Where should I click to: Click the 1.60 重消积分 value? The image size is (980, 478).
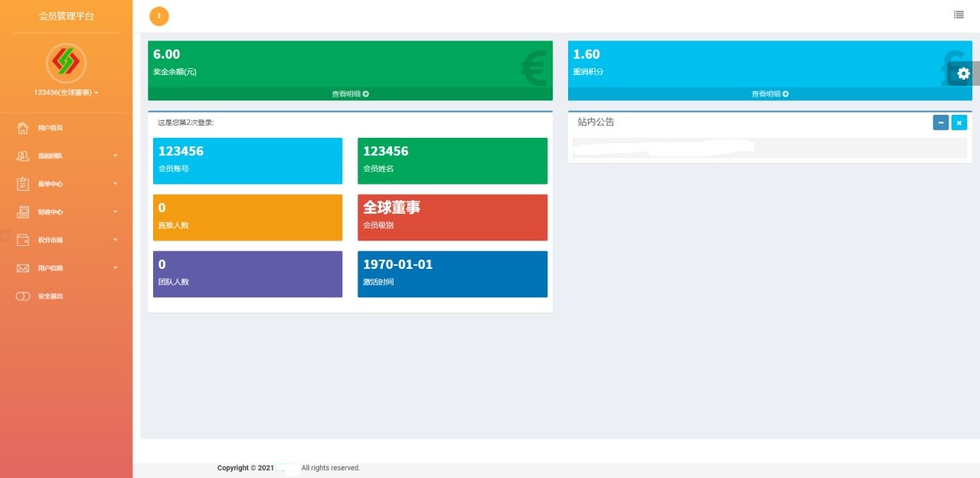click(586, 54)
